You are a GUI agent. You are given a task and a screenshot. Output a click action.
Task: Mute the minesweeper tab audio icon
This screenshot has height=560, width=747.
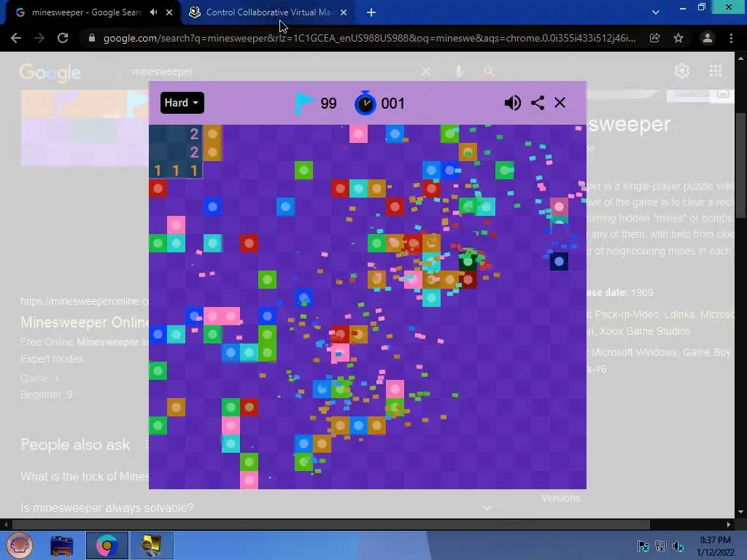[153, 12]
